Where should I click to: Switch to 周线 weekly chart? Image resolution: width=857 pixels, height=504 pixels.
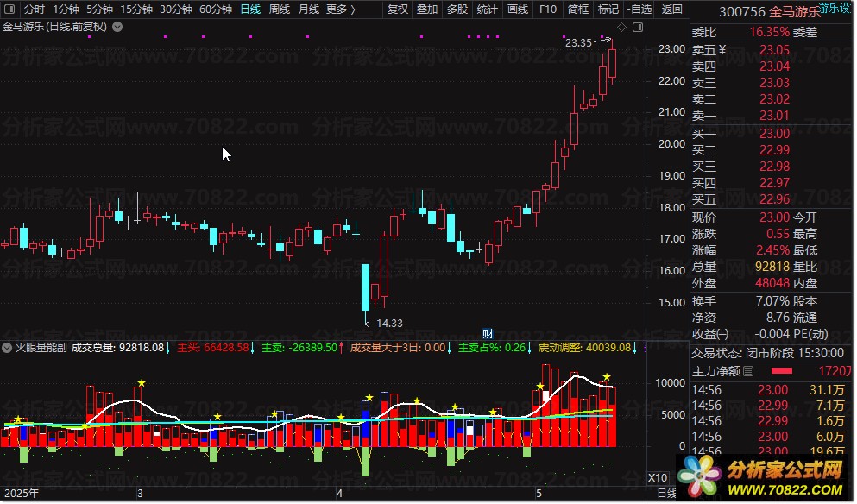280,9
